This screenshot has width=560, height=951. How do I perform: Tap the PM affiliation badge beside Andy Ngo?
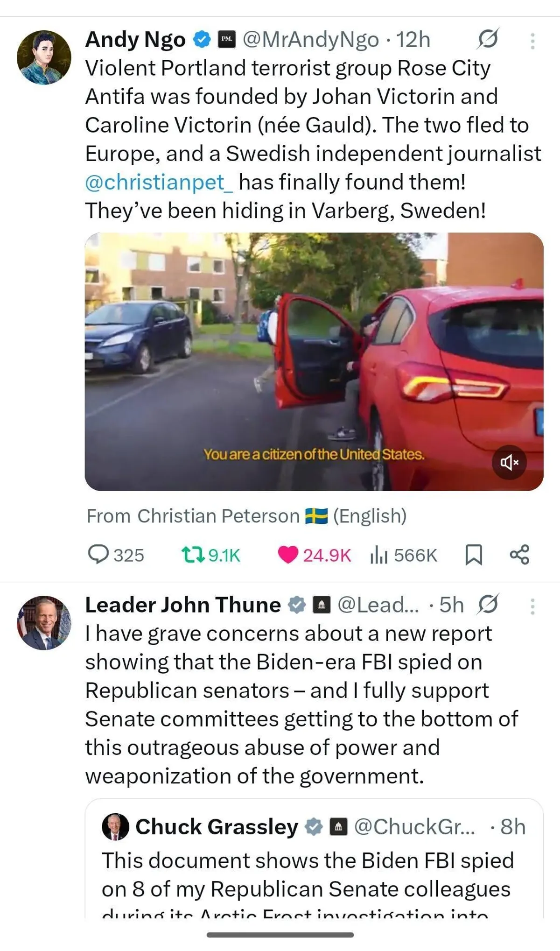[x=227, y=39]
